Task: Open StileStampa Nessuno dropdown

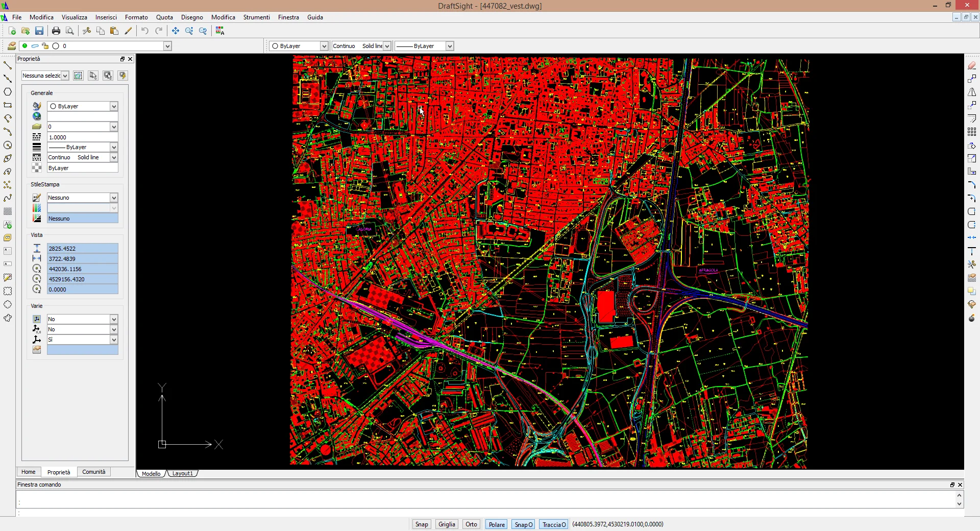Action: (x=114, y=198)
